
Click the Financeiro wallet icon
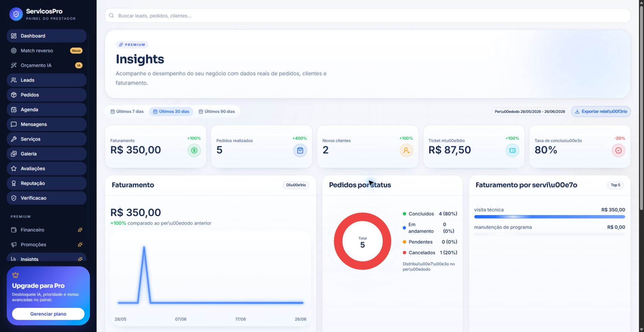(x=14, y=230)
